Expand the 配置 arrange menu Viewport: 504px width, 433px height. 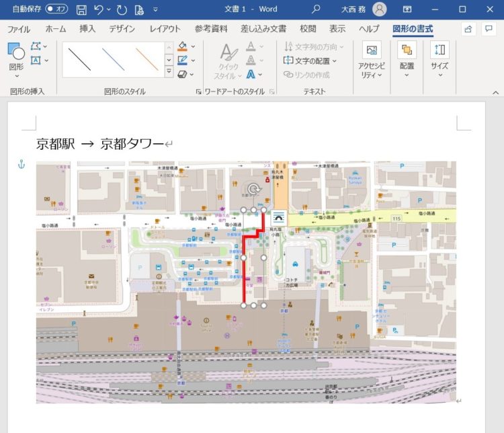(x=407, y=59)
